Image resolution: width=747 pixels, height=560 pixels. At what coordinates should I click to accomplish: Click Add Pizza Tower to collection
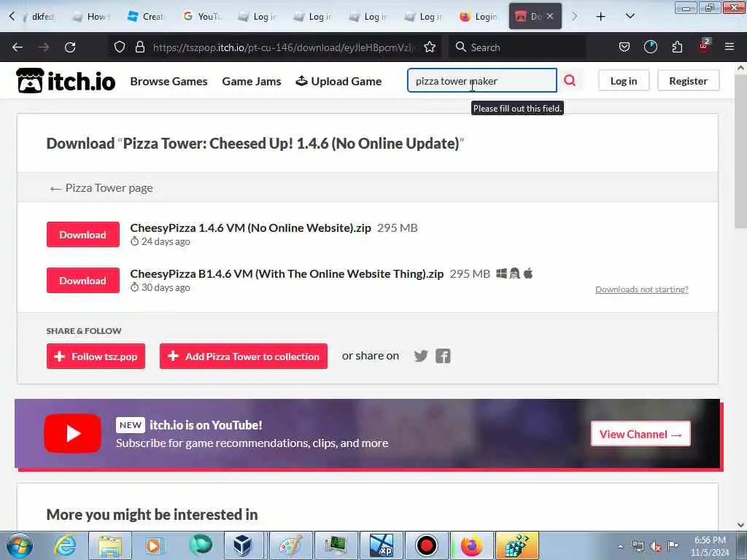pyautogui.click(x=244, y=356)
